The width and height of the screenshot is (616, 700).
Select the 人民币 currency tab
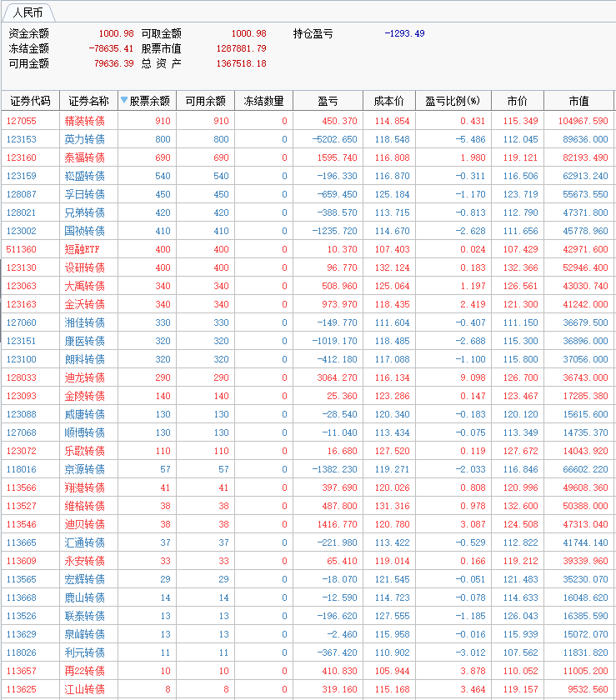click(x=28, y=12)
